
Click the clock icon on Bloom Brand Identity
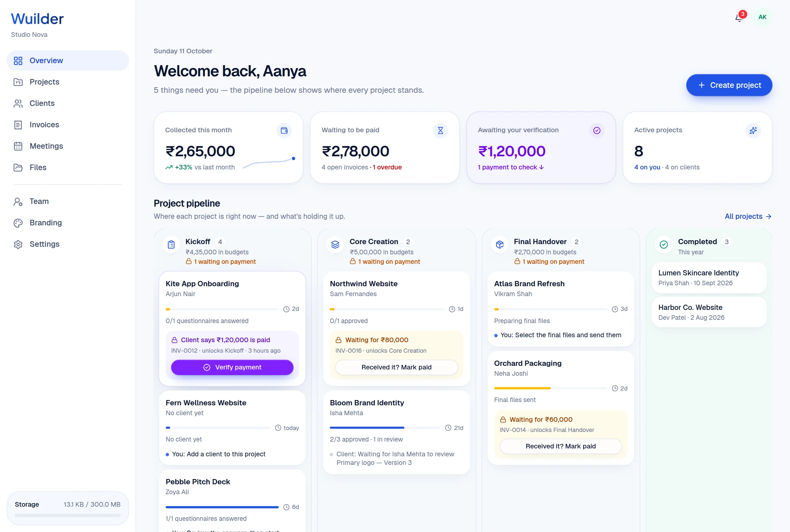[x=448, y=428]
